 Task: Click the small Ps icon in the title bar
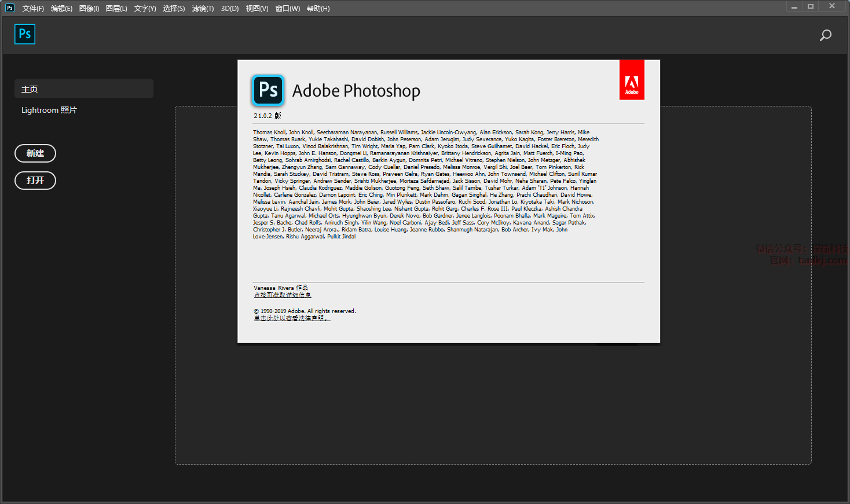[10, 8]
